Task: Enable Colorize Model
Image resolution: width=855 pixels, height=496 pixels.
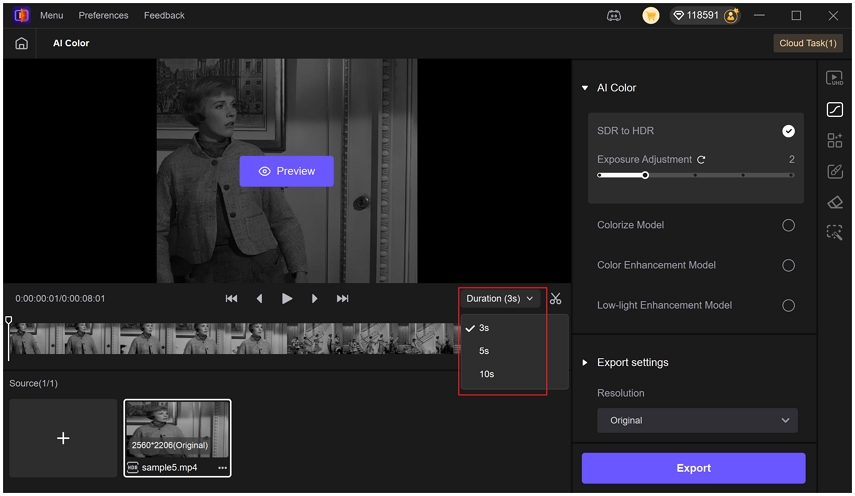Action: [x=788, y=225]
